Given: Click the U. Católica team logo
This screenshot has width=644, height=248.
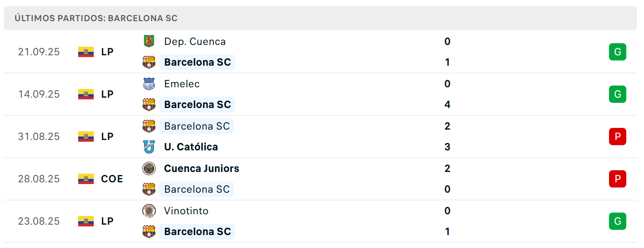Looking at the screenshot, I should [149, 147].
